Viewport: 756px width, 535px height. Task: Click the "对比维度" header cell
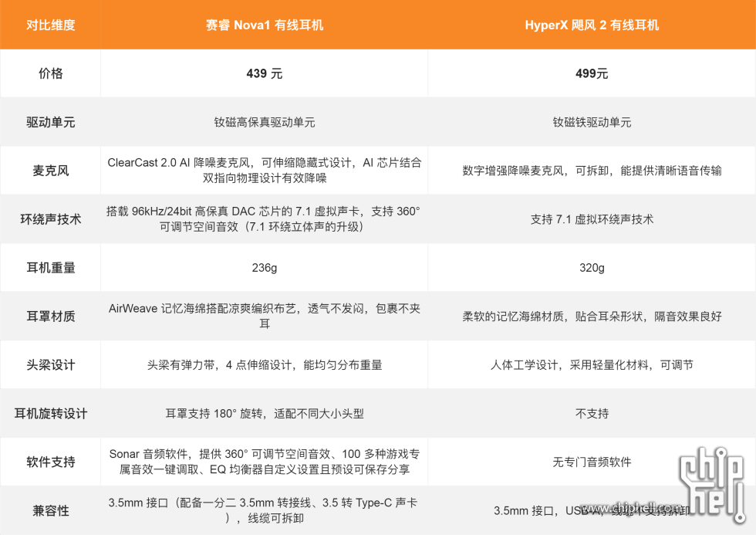click(x=51, y=25)
